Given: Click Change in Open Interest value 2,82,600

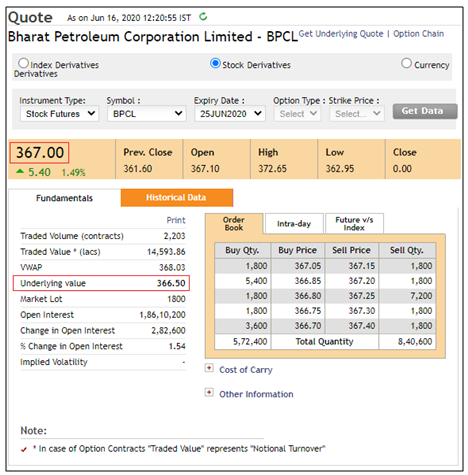Looking at the screenshot, I should tap(168, 330).
